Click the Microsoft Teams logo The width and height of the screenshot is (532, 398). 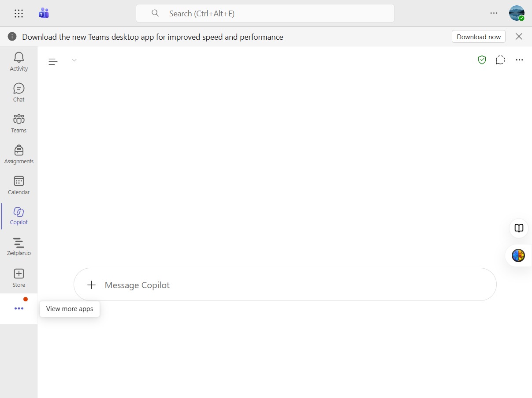(x=44, y=13)
